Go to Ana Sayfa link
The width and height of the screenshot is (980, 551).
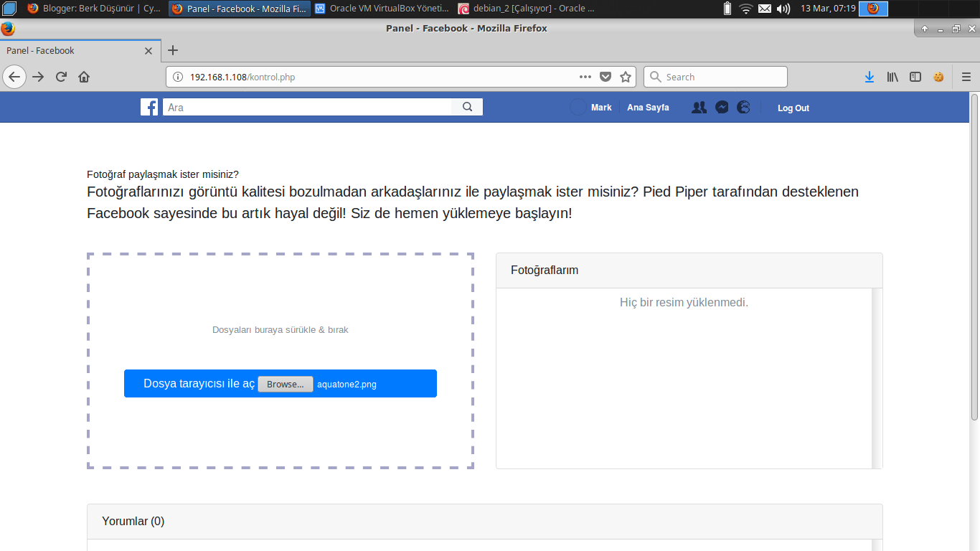click(648, 108)
